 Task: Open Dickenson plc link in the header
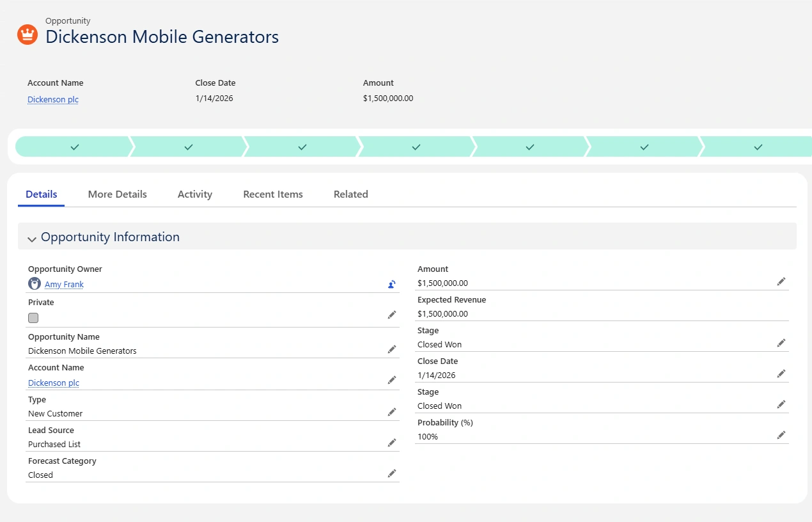click(53, 100)
